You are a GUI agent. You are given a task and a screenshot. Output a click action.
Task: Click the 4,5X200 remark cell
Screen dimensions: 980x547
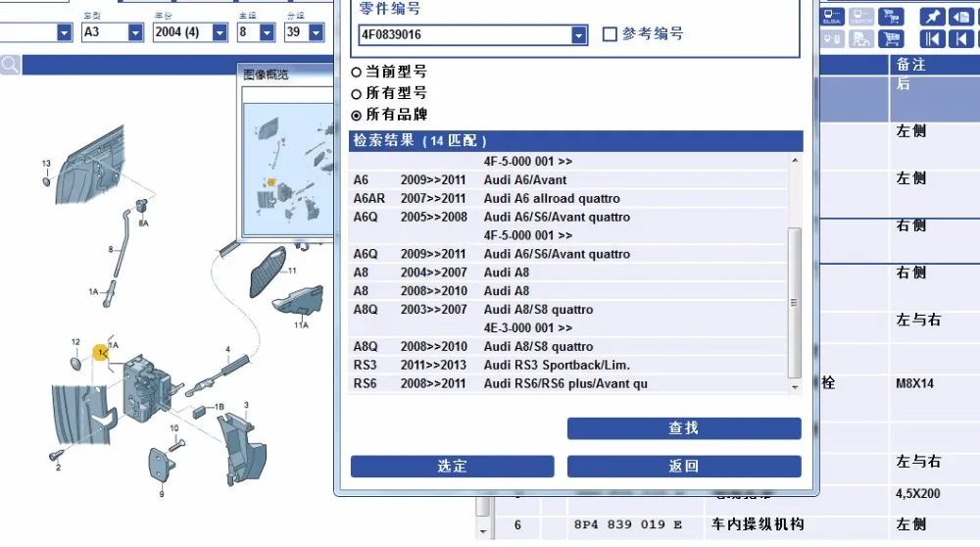click(917, 494)
